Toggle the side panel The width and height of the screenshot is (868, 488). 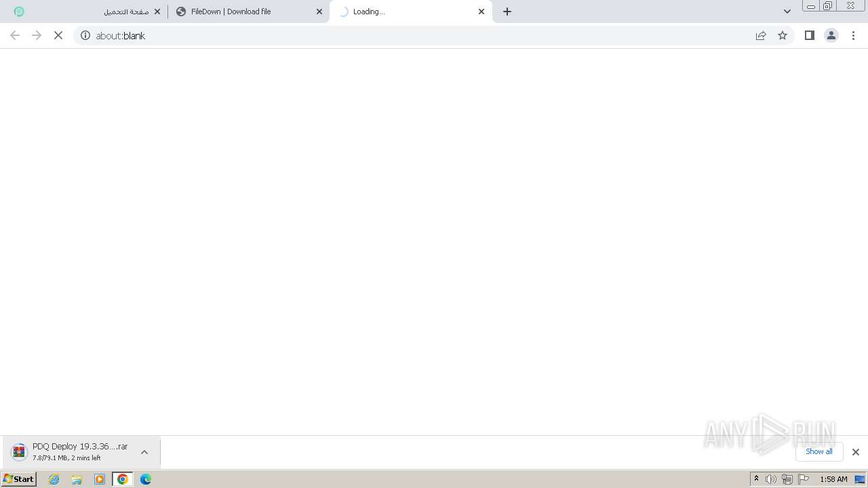(810, 35)
